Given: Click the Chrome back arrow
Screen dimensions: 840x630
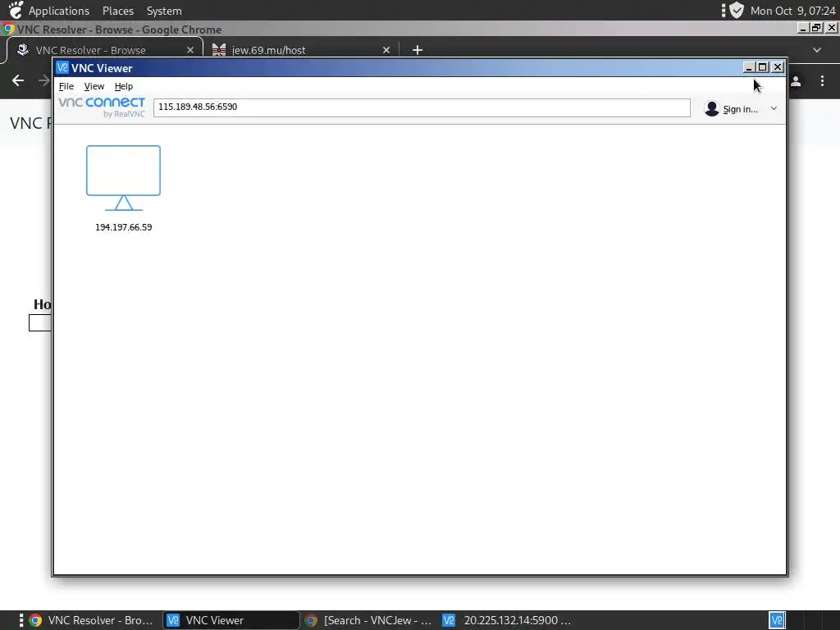Looking at the screenshot, I should coord(18,80).
